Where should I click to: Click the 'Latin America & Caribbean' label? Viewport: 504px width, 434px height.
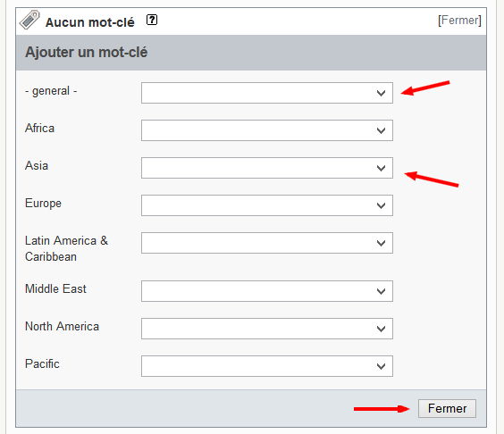point(66,248)
